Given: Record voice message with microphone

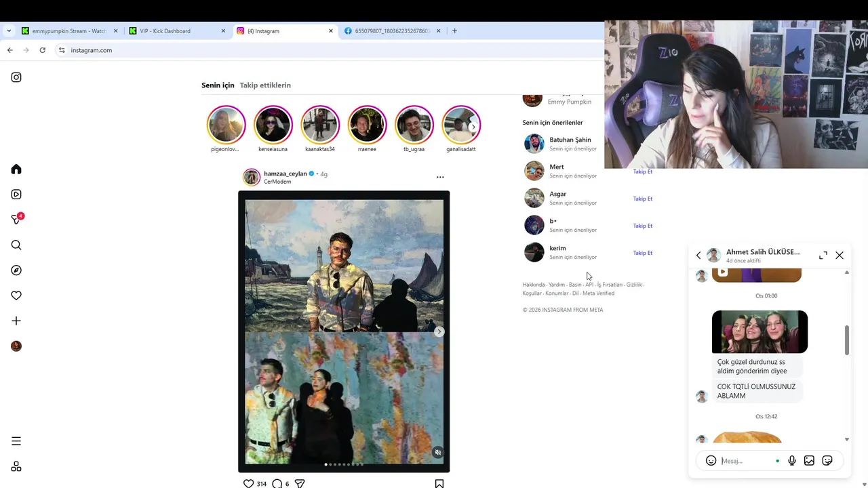Looking at the screenshot, I should click(x=791, y=461).
